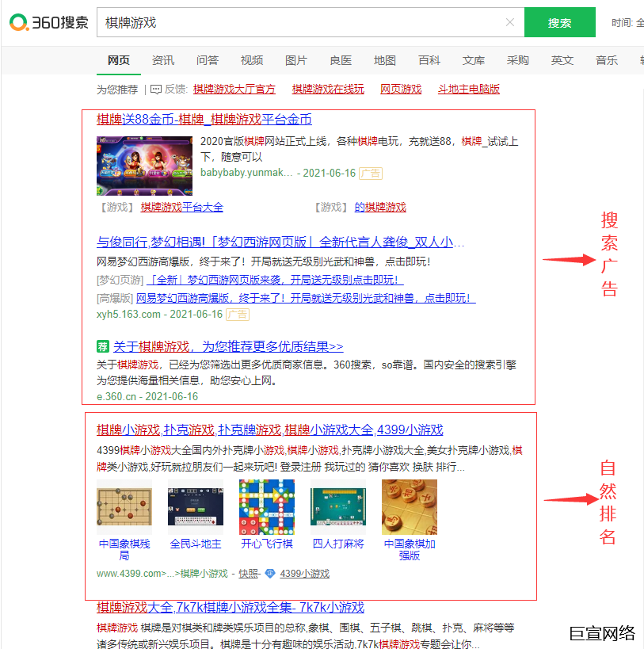Select the 网页 tab

click(x=118, y=59)
